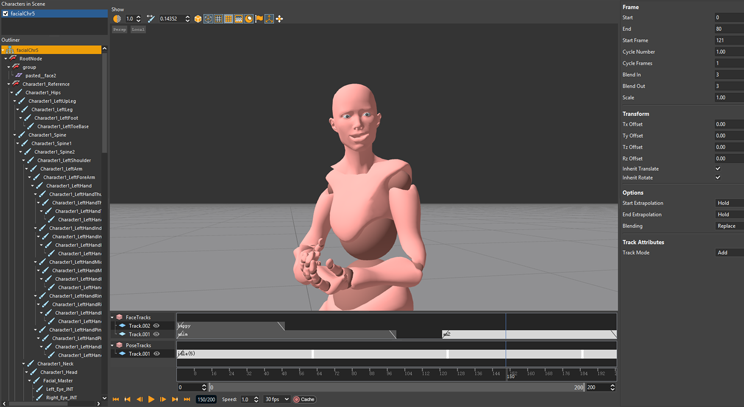Click the red Cache button
Screen dimensions: 744x407
tap(304, 399)
